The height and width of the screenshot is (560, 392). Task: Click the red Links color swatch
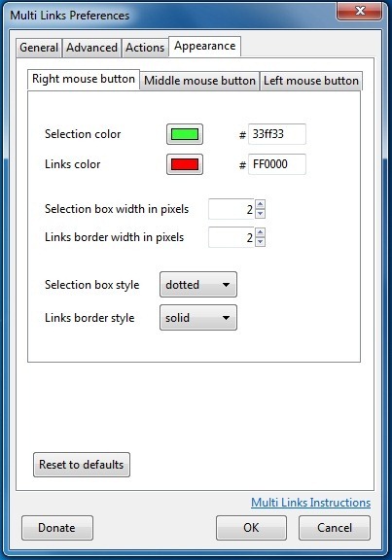tap(185, 164)
